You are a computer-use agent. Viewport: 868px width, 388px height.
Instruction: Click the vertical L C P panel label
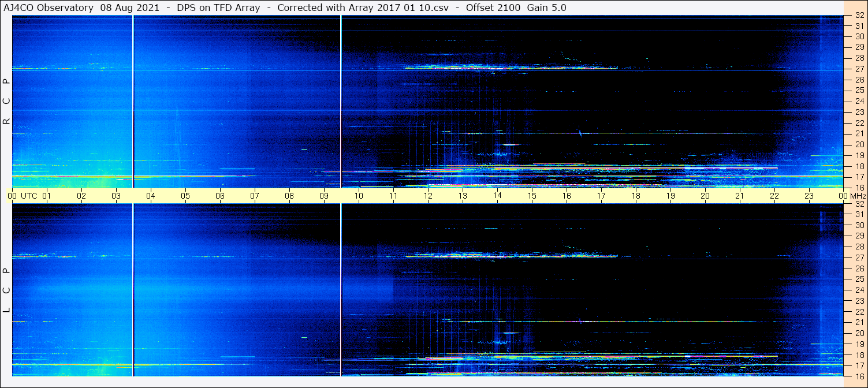click(x=6, y=290)
